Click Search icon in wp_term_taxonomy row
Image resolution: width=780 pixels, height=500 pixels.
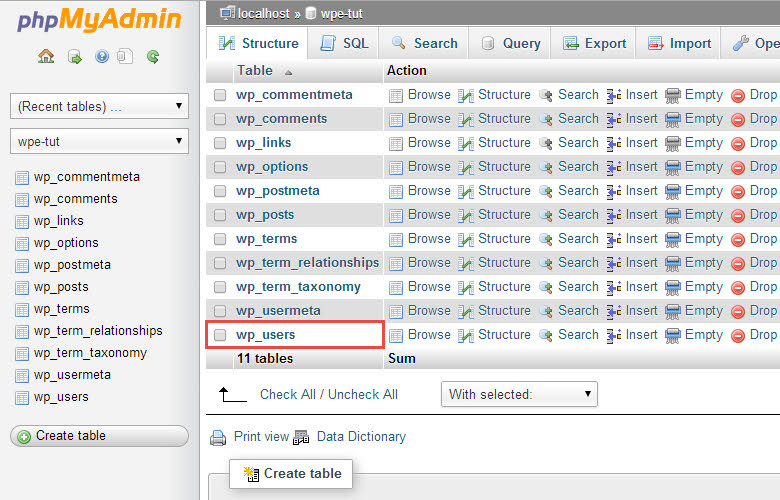(x=546, y=288)
